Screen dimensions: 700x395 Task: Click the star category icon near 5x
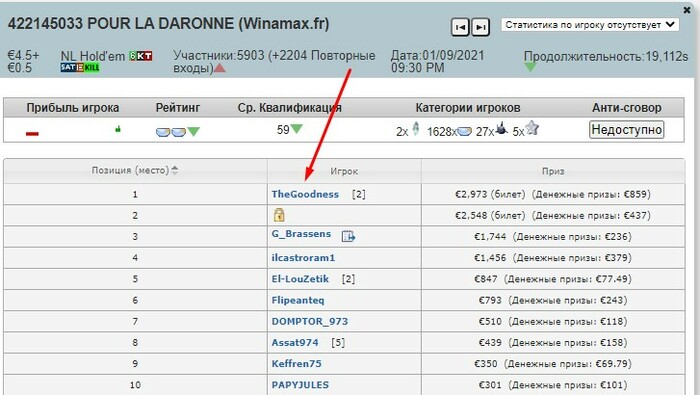[x=532, y=128]
